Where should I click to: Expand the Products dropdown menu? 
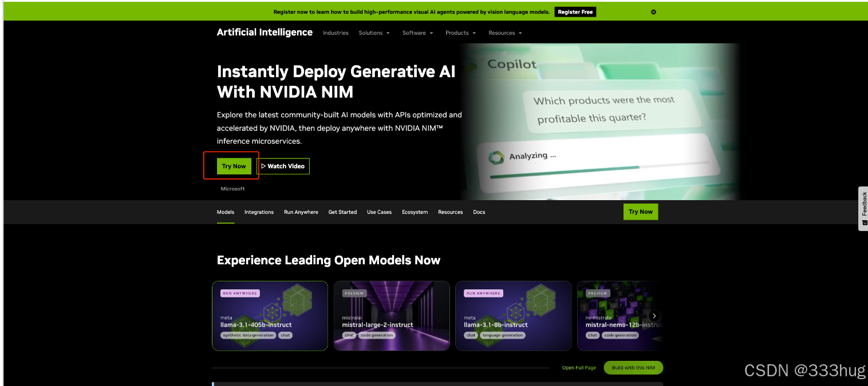coord(460,33)
